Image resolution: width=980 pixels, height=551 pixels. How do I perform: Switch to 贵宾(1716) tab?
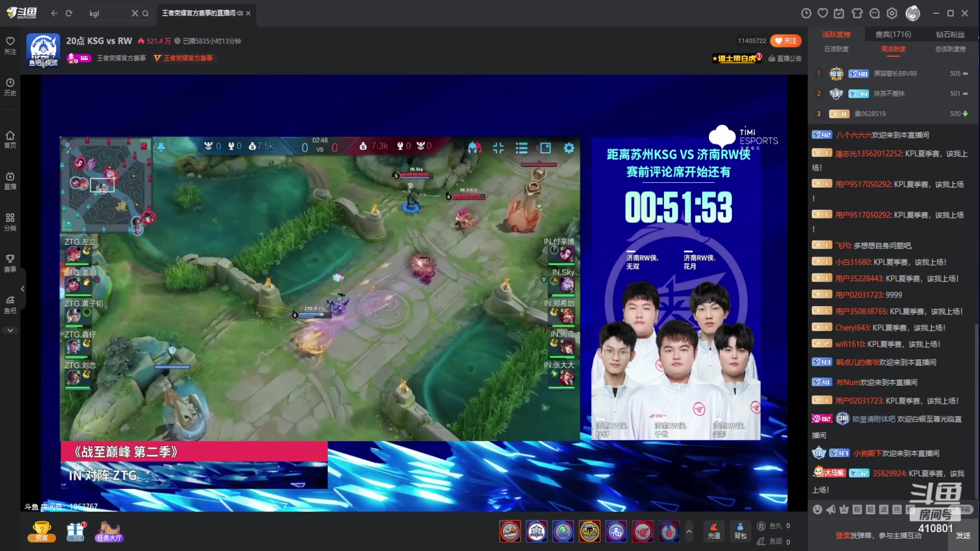(x=893, y=35)
